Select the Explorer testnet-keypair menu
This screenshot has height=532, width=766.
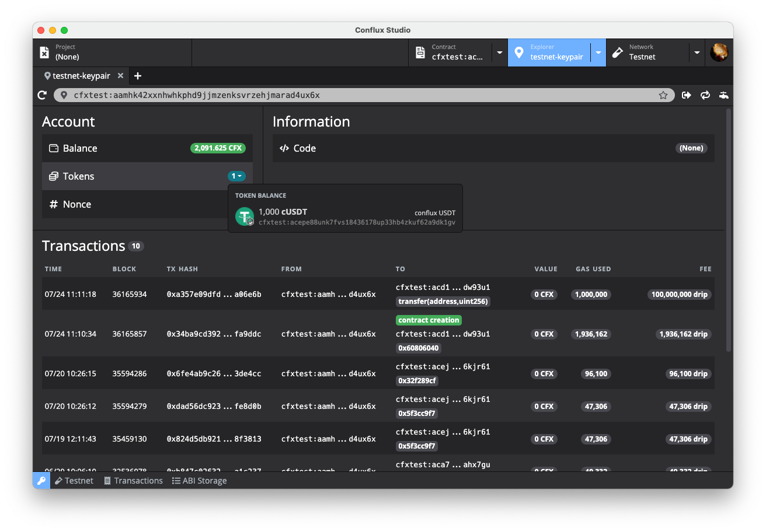(x=549, y=52)
